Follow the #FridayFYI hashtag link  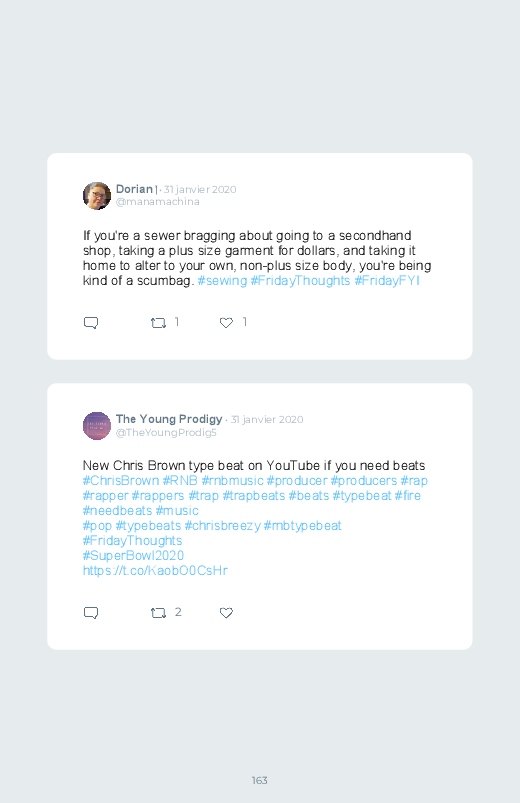387,281
